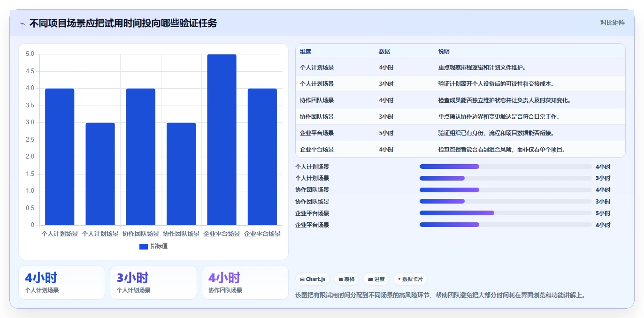This screenshot has height=318, width=644.
Task: Click the 协作团队场景 chart bar at value 4.0
Action: [x=141, y=157]
